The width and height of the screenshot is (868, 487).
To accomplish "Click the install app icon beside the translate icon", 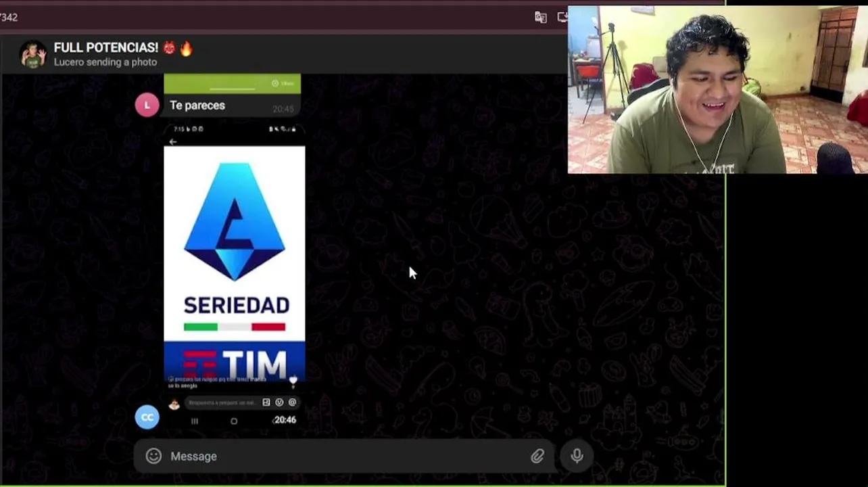I will (562, 18).
